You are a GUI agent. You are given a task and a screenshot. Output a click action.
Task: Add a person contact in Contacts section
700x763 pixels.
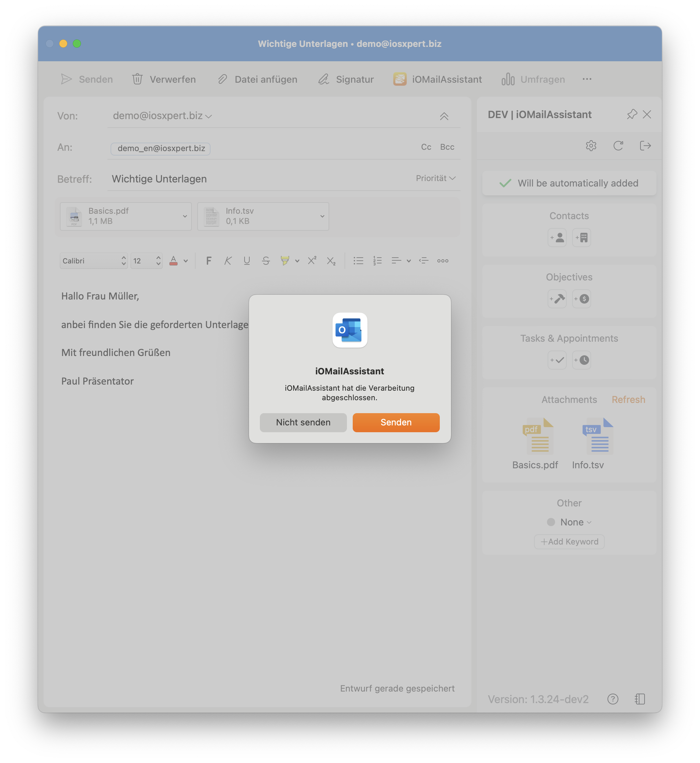tap(557, 238)
